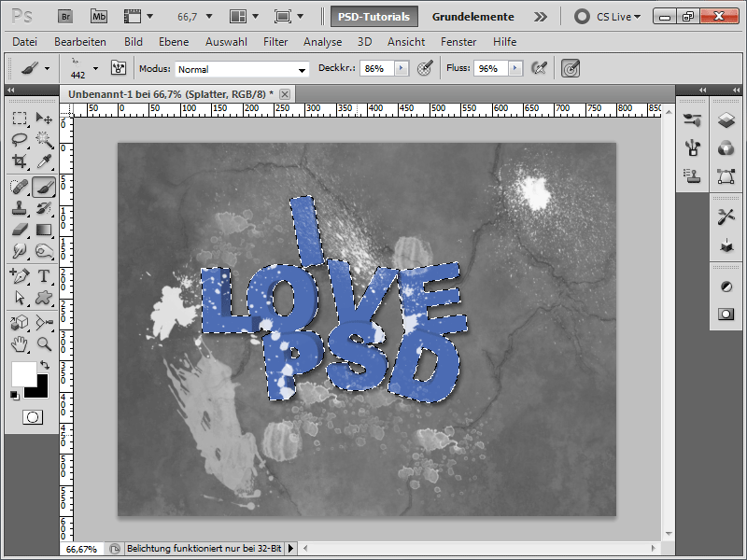Image resolution: width=747 pixels, height=560 pixels.
Task: Select the 3D Camera tool
Action: click(x=44, y=323)
